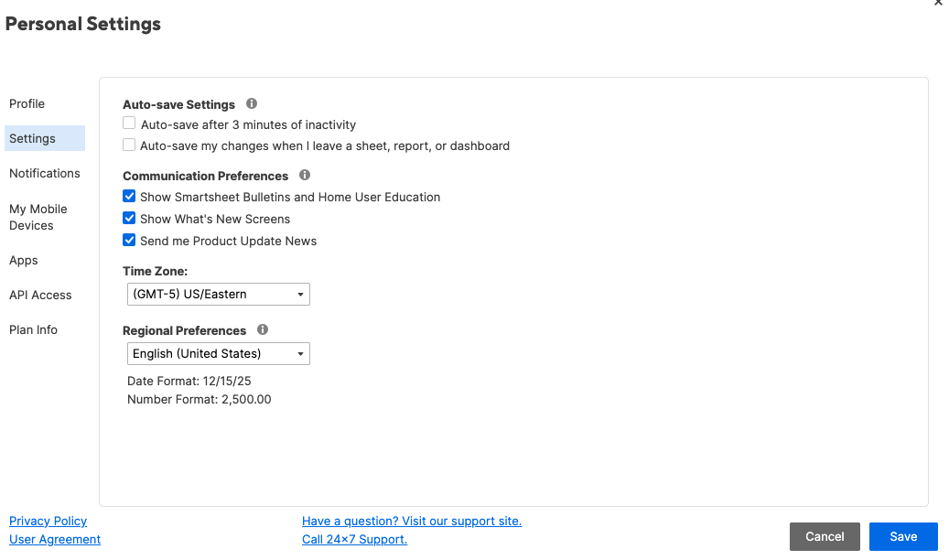Click info icon next to Auto-save Settings
949x560 pixels.
click(x=252, y=104)
